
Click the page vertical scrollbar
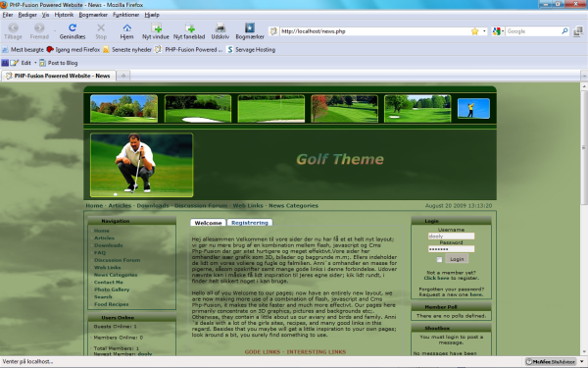[x=584, y=219]
